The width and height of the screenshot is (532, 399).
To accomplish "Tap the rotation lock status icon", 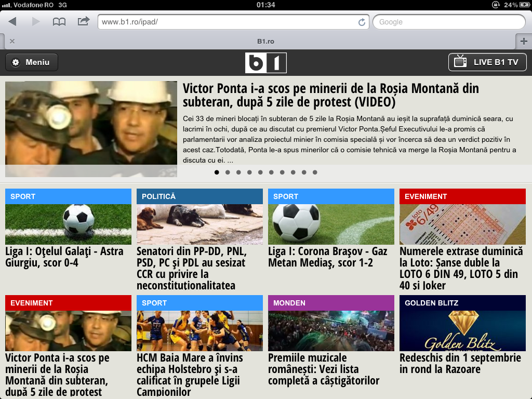I will click(496, 5).
